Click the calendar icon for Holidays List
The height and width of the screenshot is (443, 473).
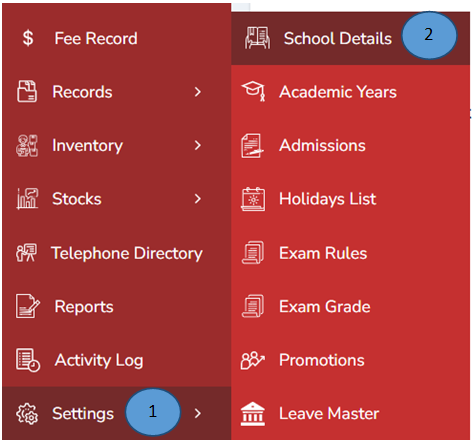[253, 199]
